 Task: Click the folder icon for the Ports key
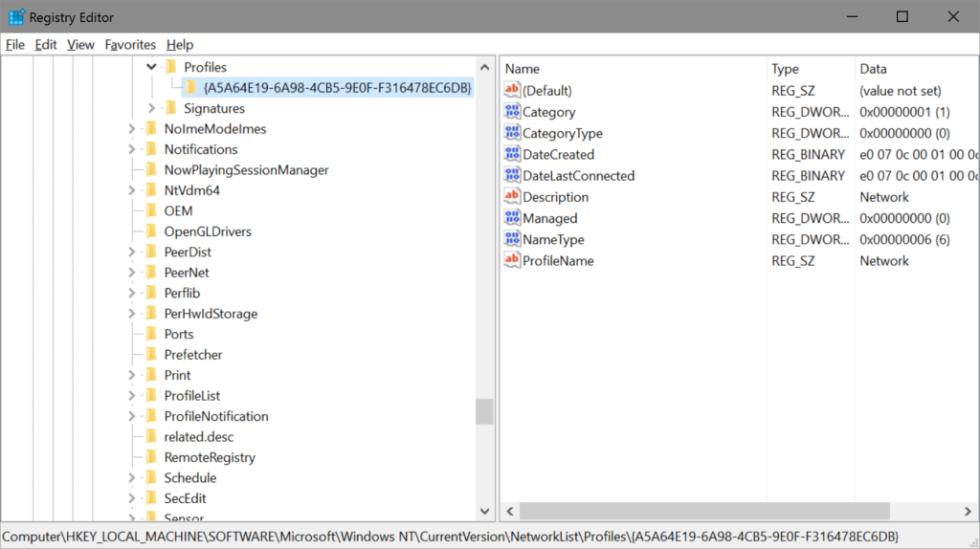coord(150,335)
